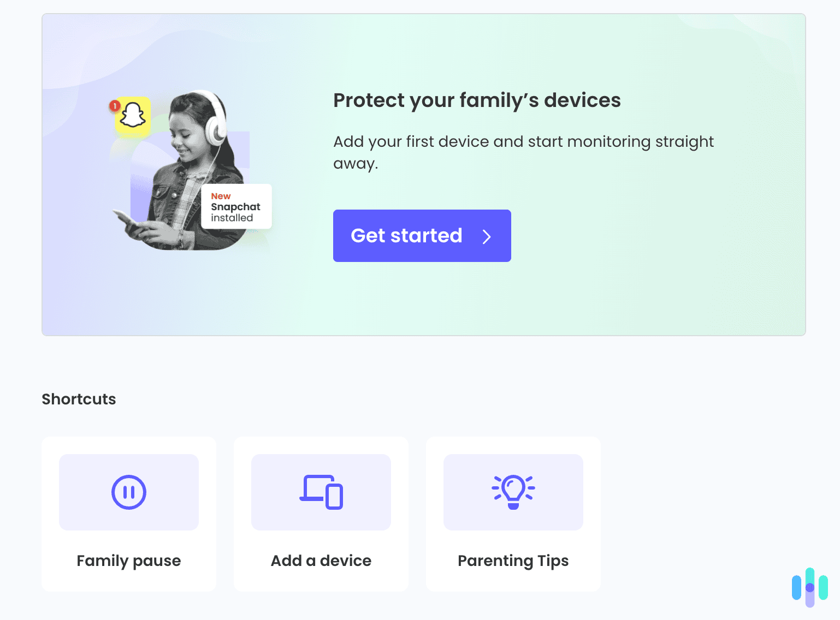
Task: Click the word 'installed' in notification card
Action: (232, 218)
